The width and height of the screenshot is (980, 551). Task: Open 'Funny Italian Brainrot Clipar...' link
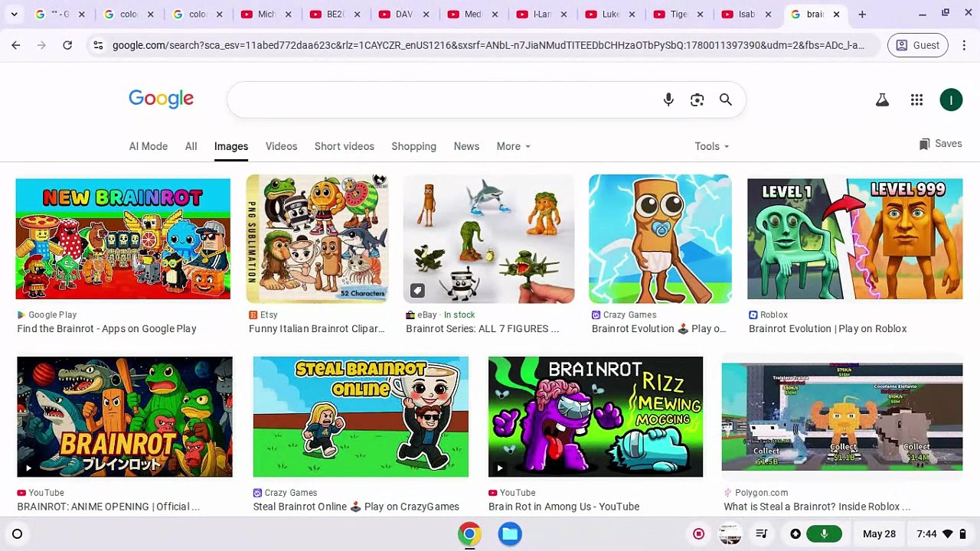316,328
